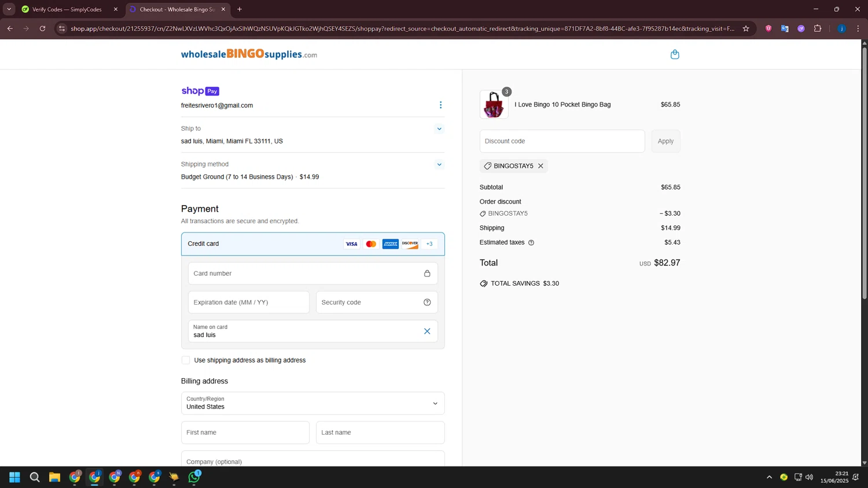Focus the Company (optional) field
Screen dimensions: 868x488
click(x=313, y=459)
